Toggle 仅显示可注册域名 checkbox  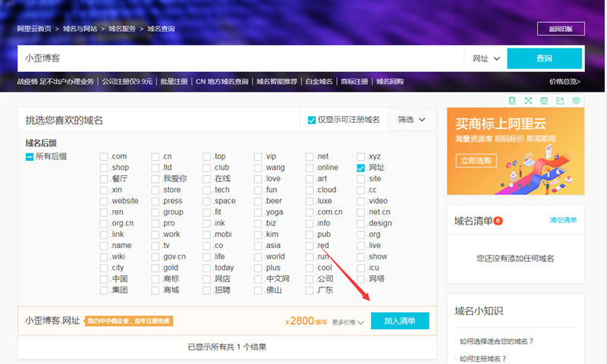(312, 121)
